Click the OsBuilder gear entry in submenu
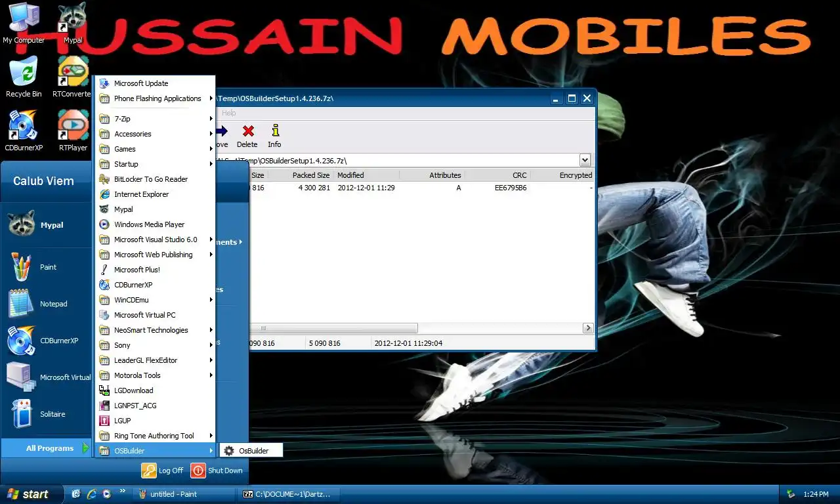The image size is (840, 504). (251, 451)
